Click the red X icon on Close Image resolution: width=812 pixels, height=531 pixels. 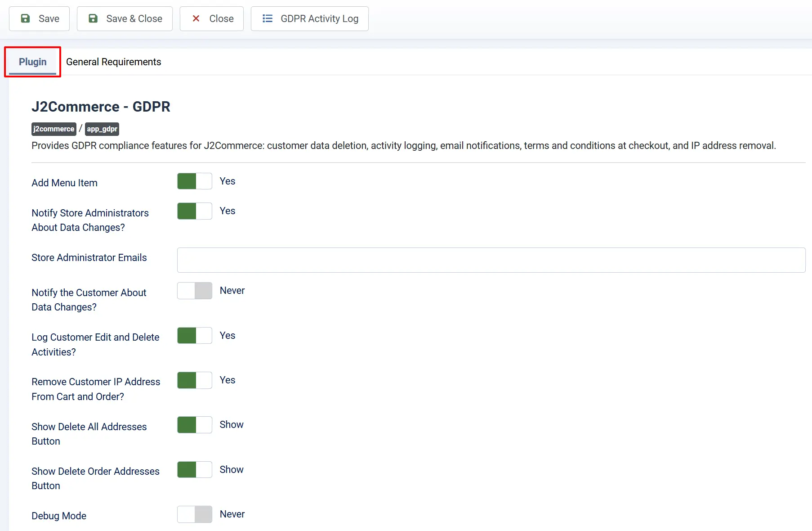[x=196, y=18]
